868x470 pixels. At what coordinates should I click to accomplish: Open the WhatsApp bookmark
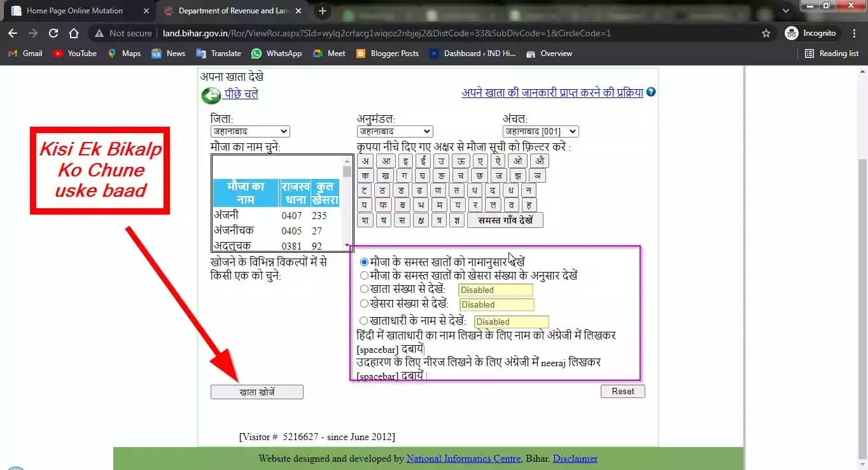pyautogui.click(x=277, y=53)
